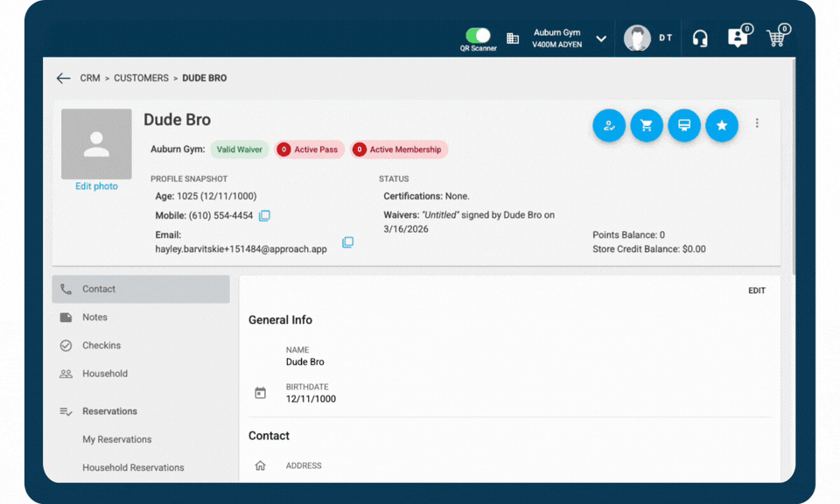Collapse the Reservations sidebar section
This screenshot has width=840, height=504.
pos(109,411)
